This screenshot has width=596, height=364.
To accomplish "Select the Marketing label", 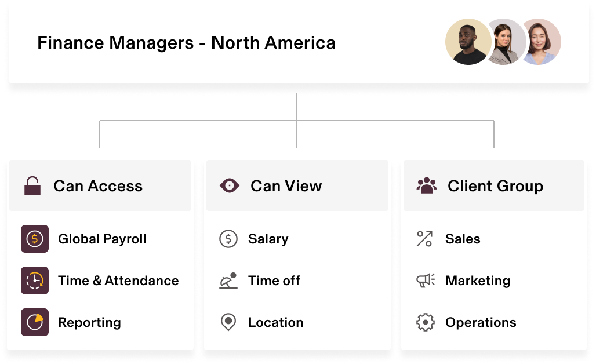I will click(x=478, y=281).
